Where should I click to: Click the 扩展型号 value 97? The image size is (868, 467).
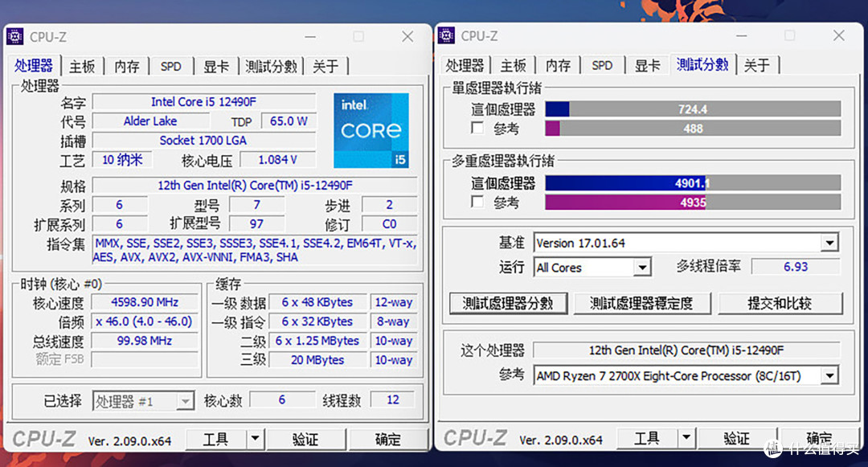coord(256,224)
